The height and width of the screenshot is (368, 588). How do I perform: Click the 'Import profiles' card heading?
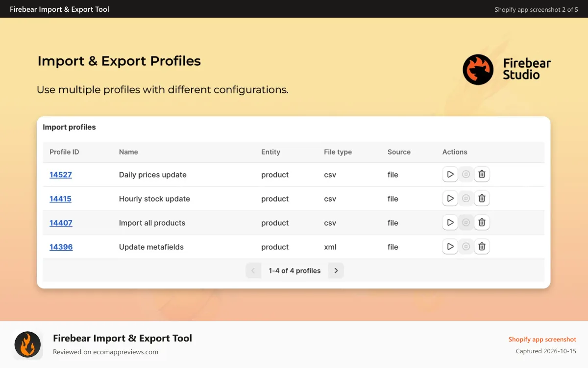pos(69,127)
